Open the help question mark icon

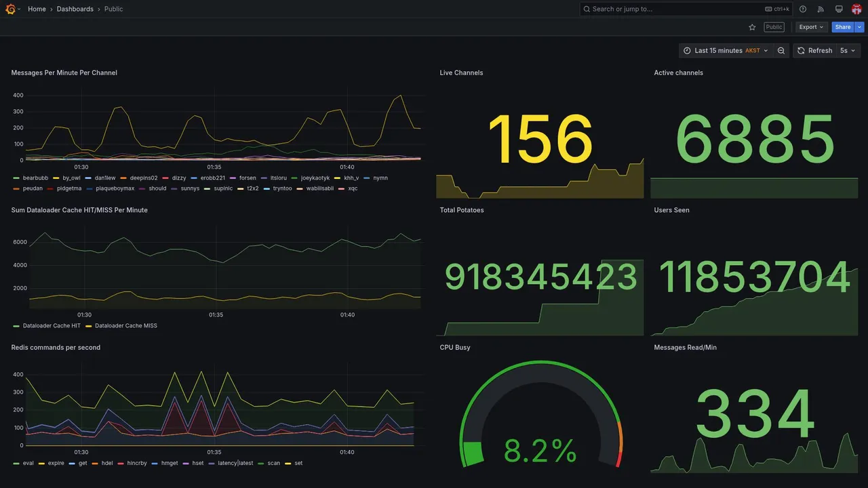point(803,9)
